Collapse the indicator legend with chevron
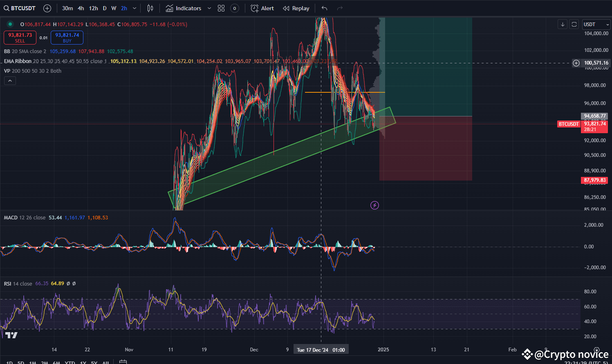 click(10, 81)
